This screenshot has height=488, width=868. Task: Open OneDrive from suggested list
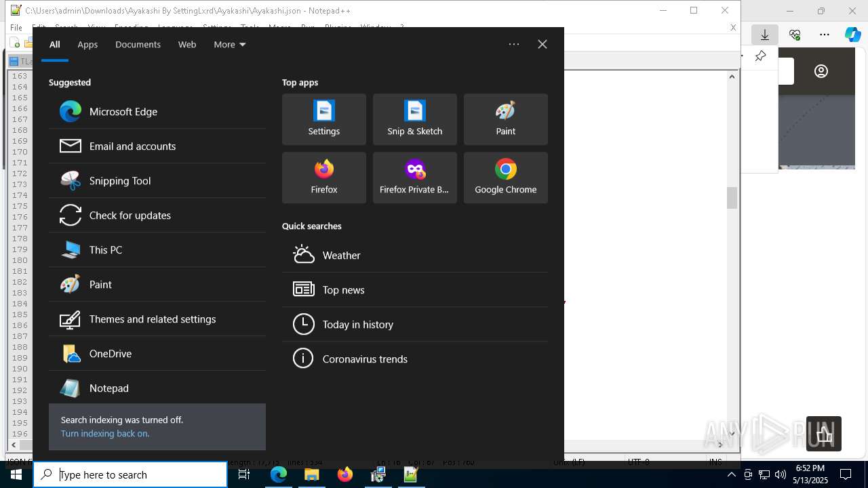157,353
